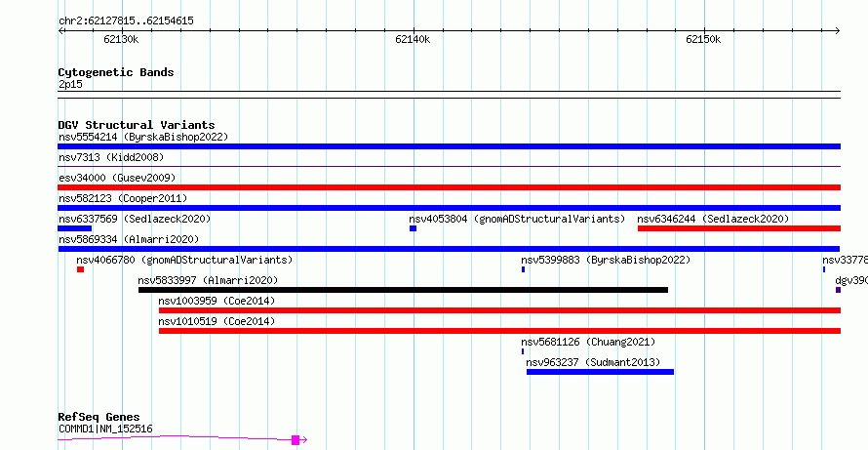
Task: Click the black nsv5833997 (Almarri2020) bar
Action: [x=403, y=290]
